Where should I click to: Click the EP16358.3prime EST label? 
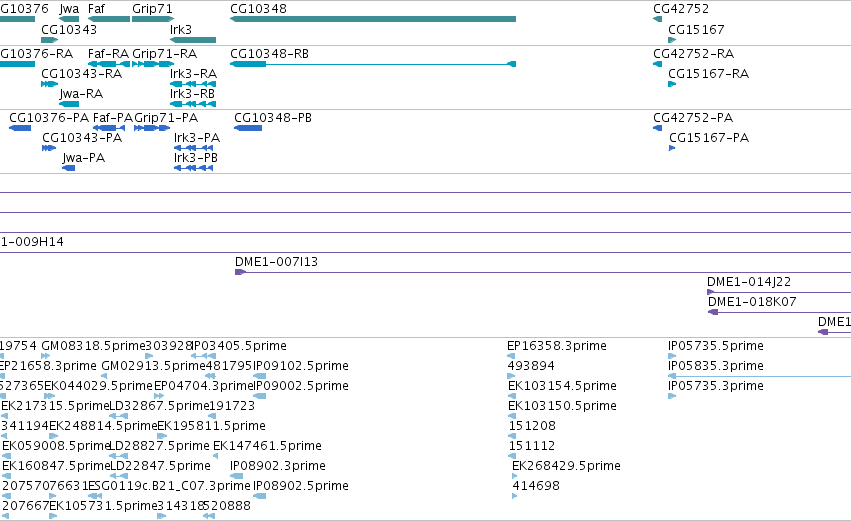tap(557, 346)
